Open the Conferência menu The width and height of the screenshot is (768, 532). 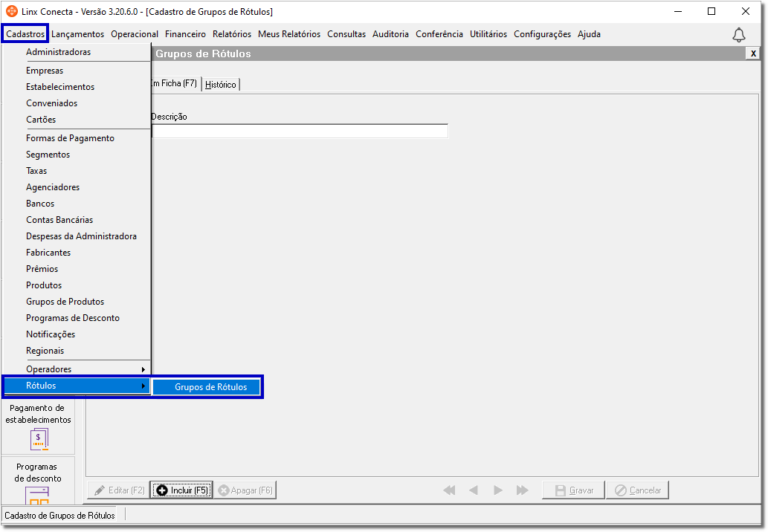(439, 33)
